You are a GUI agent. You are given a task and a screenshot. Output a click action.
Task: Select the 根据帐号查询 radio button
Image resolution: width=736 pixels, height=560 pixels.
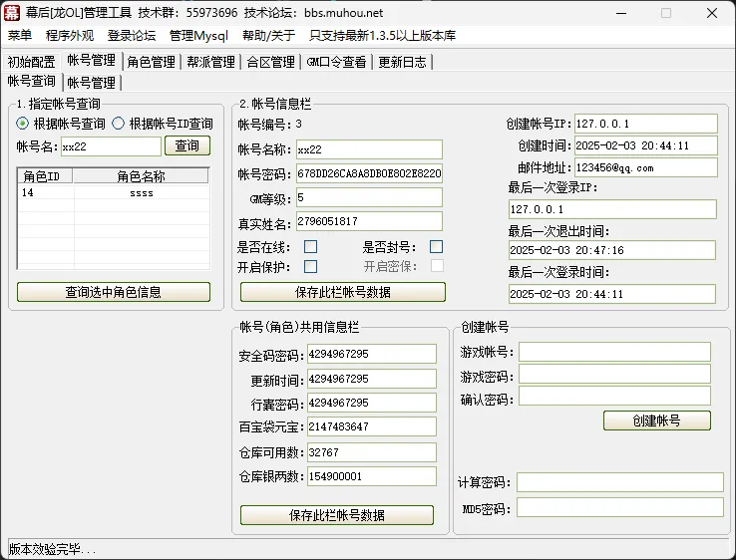point(23,124)
